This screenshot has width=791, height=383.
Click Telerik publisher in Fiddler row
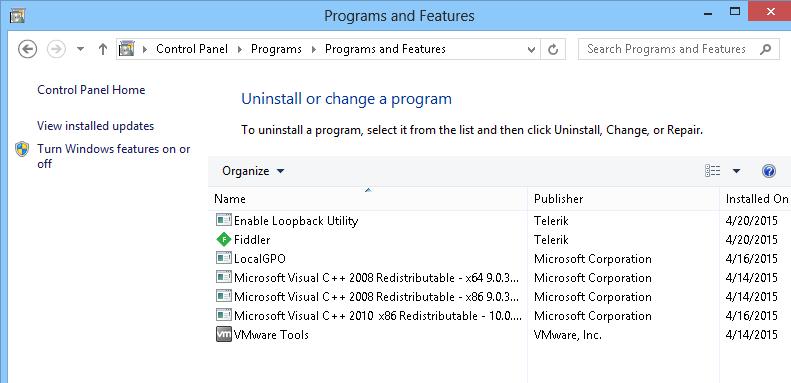551,240
